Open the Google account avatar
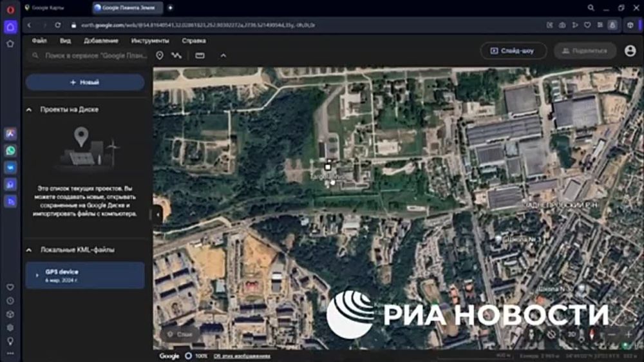This screenshot has width=644, height=362. tap(630, 51)
